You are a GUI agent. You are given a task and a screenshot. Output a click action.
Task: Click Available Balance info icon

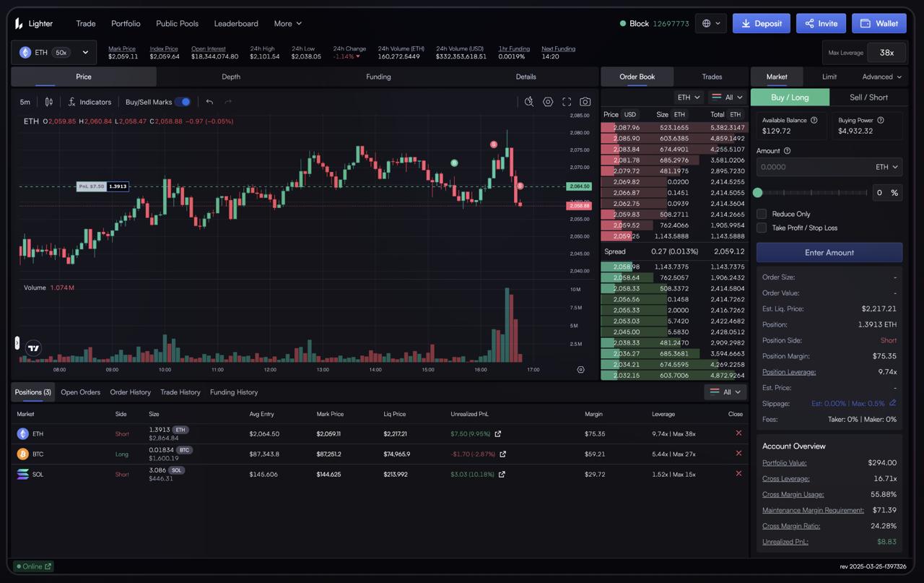(x=814, y=120)
